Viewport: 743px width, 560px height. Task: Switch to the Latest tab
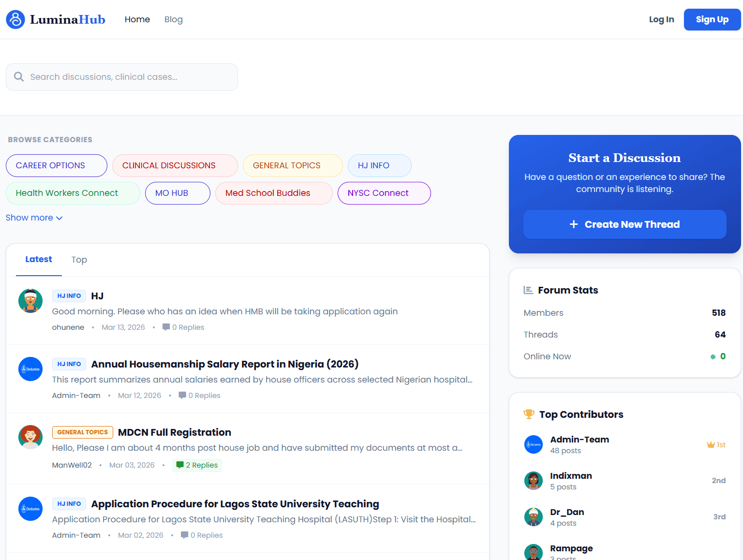(39, 259)
